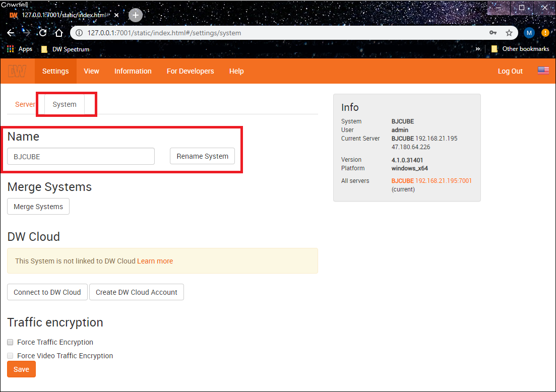Open the Information menu
Screen dimensions: 556x392
(133, 71)
